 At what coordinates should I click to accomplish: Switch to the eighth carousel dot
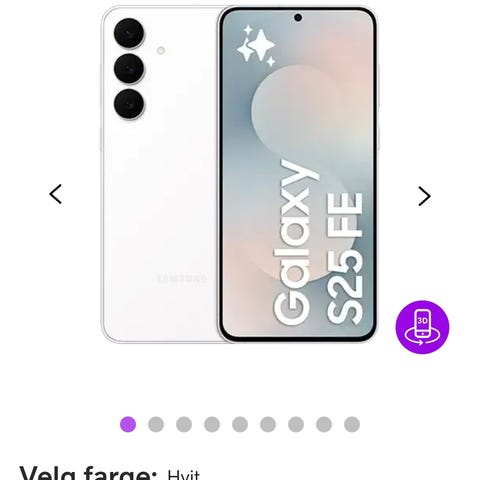pyautogui.click(x=324, y=424)
